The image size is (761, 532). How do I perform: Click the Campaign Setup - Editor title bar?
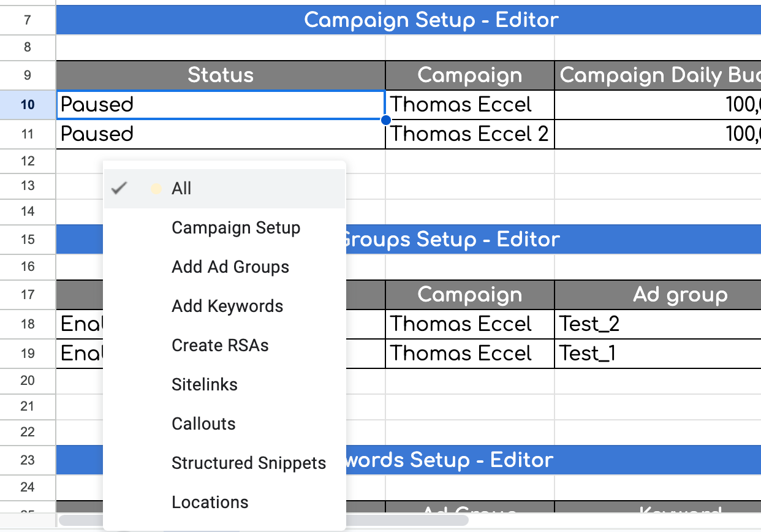431,20
